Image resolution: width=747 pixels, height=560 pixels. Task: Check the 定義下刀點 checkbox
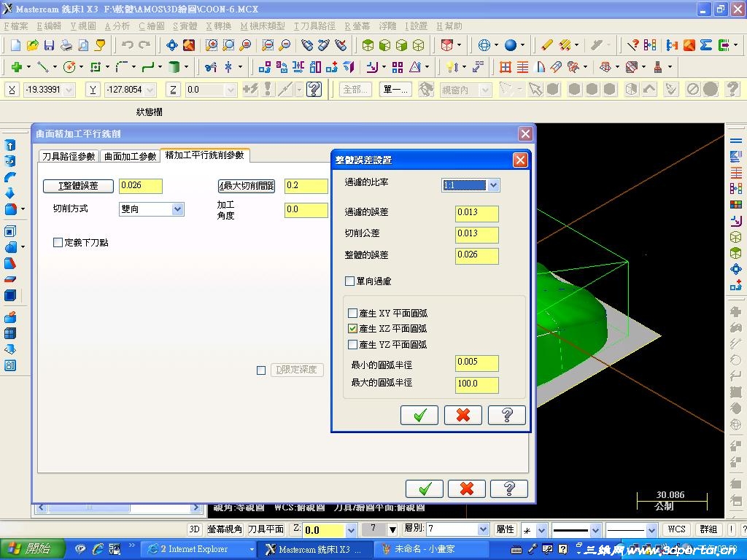click(58, 242)
